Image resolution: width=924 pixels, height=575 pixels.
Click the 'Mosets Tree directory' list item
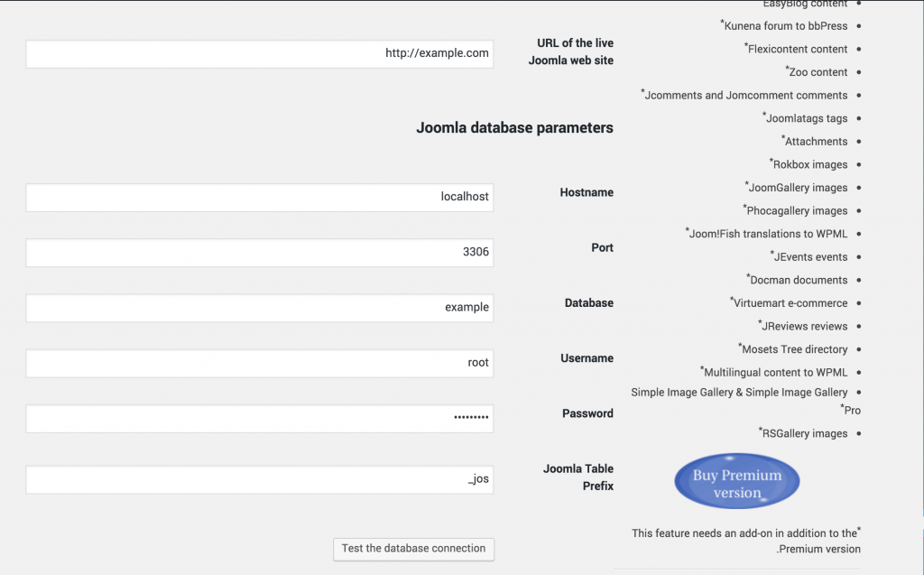(x=792, y=349)
